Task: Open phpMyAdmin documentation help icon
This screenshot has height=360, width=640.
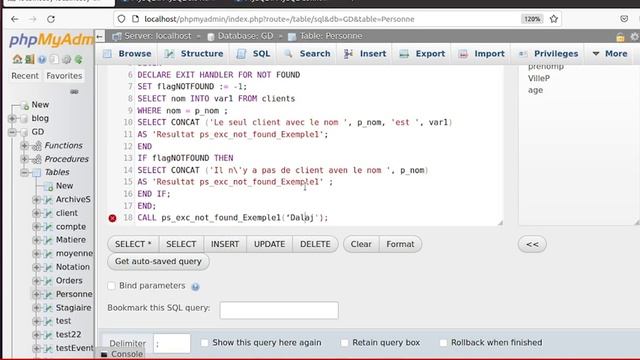Action: (42, 60)
